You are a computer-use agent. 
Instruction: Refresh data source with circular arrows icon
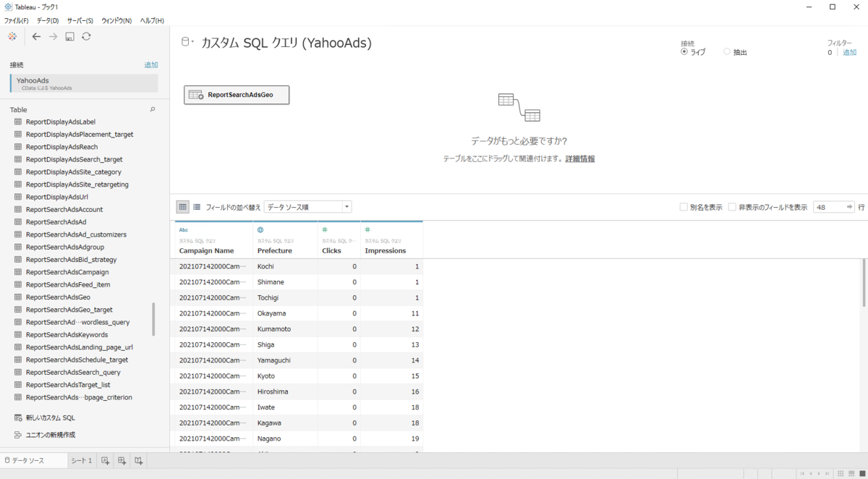[x=86, y=36]
